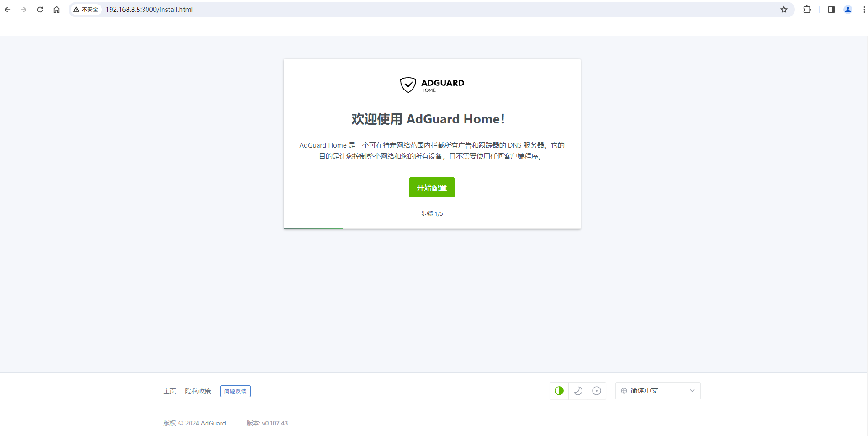This screenshot has height=436, width=868.
Task: Go back to the previous page
Action: point(7,10)
